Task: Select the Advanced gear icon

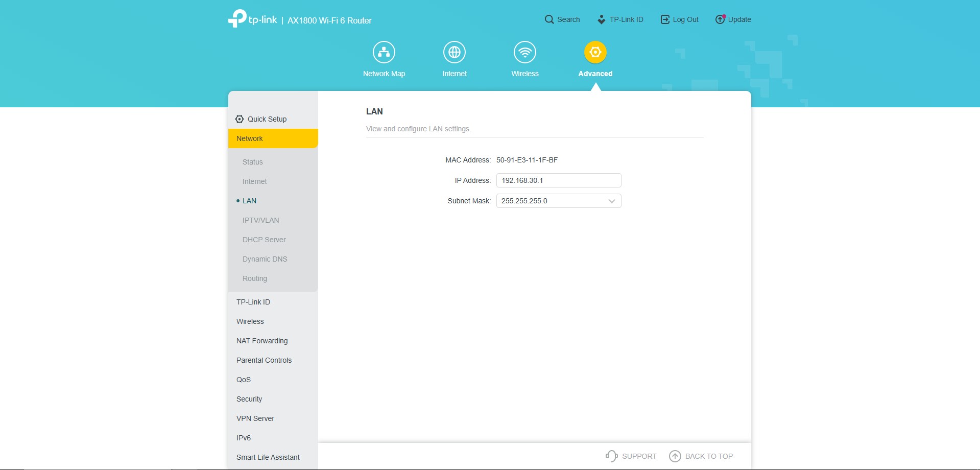Action: (x=595, y=52)
